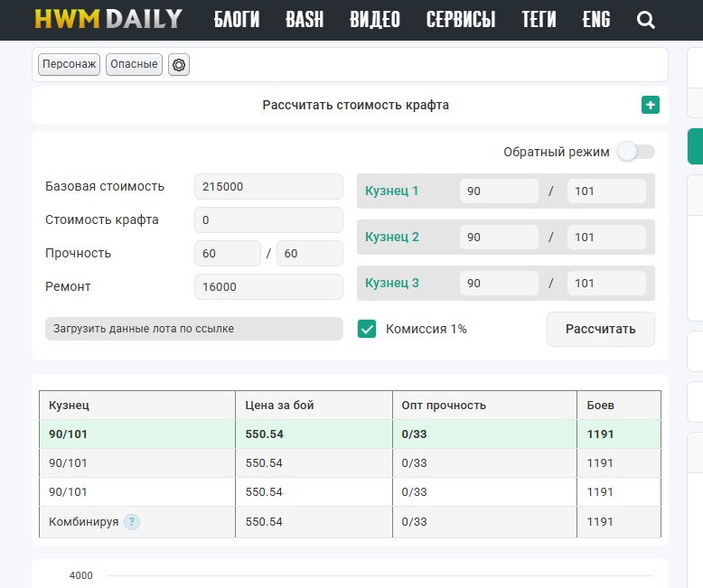Open the HWM Daily logo homepage

108,19
